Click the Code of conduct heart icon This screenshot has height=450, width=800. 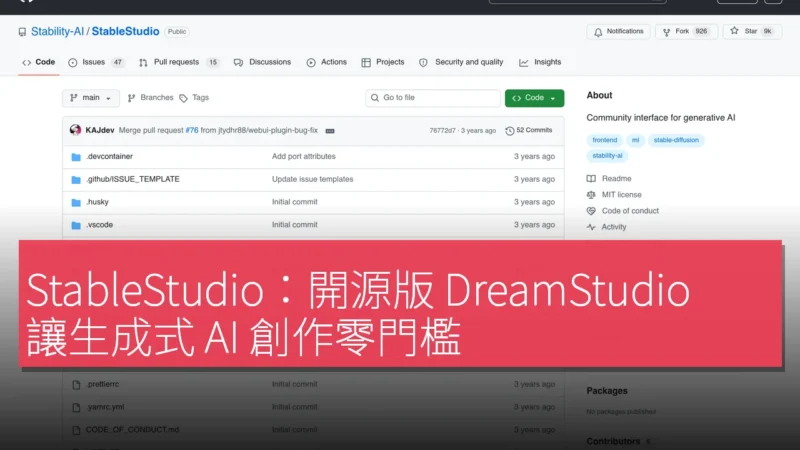591,211
